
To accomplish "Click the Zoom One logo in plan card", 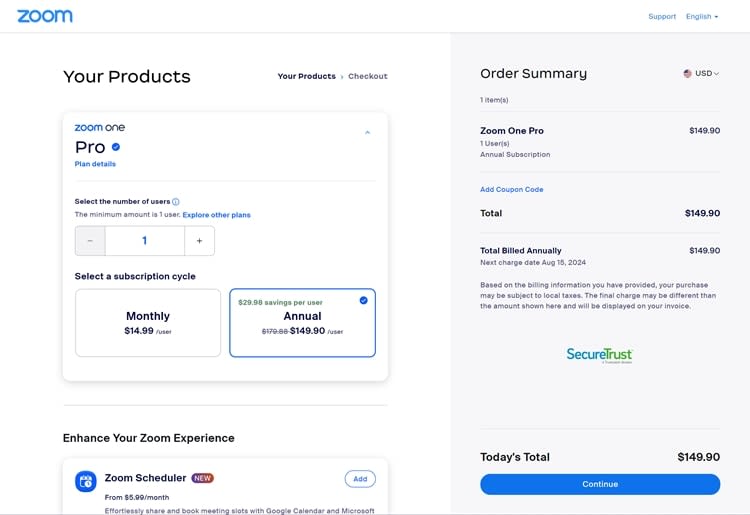I will click(99, 128).
